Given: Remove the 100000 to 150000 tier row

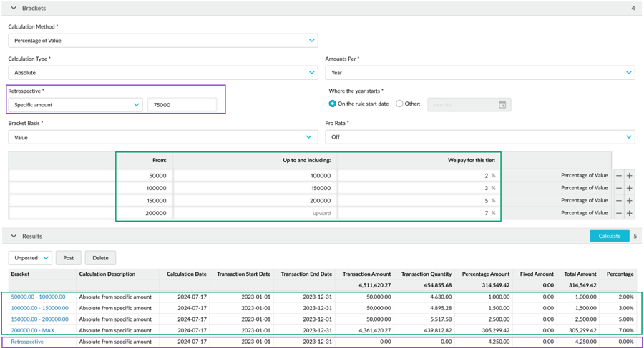Looking at the screenshot, I should (x=619, y=188).
